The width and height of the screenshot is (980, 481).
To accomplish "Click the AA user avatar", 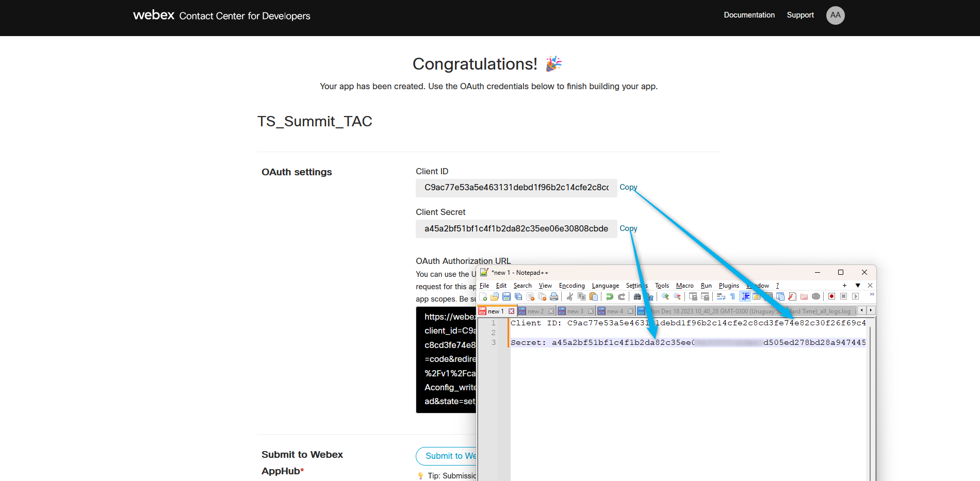I will tap(835, 15).
